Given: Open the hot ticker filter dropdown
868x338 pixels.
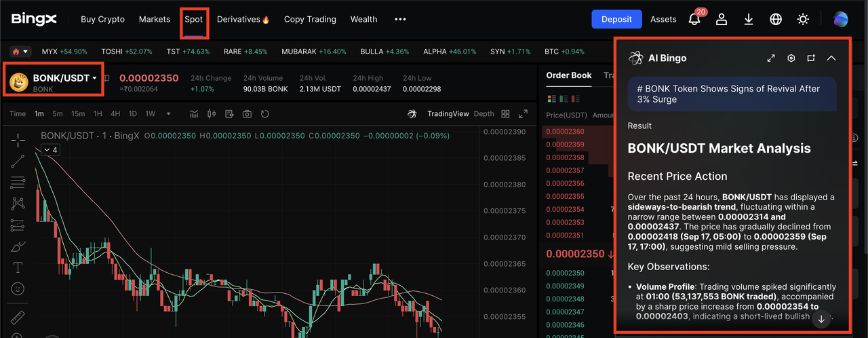Looking at the screenshot, I should click(20, 51).
